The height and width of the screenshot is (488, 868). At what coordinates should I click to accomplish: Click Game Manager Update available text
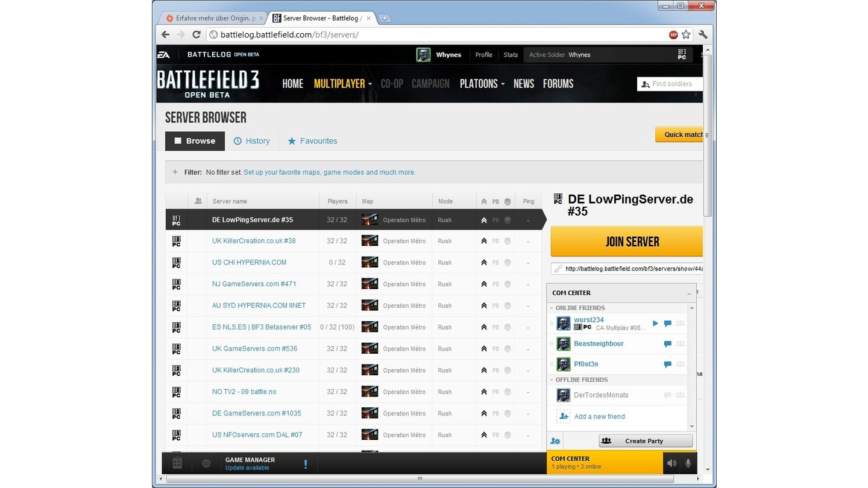[x=247, y=468]
